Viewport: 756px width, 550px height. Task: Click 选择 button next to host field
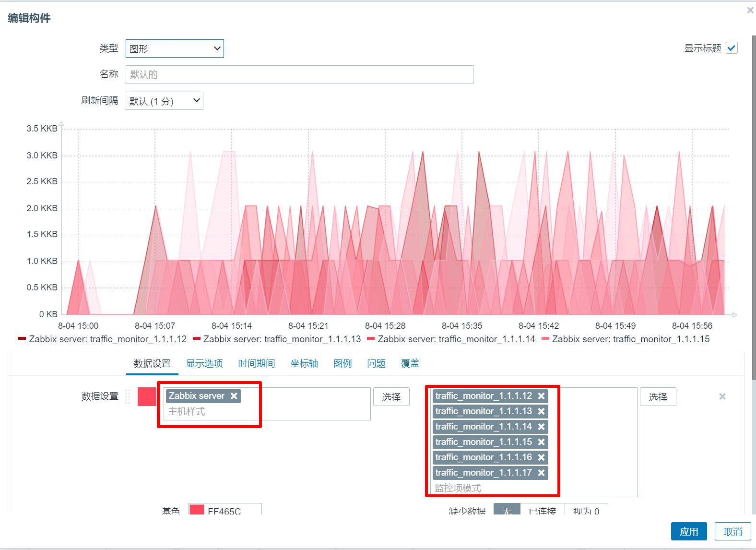(391, 397)
